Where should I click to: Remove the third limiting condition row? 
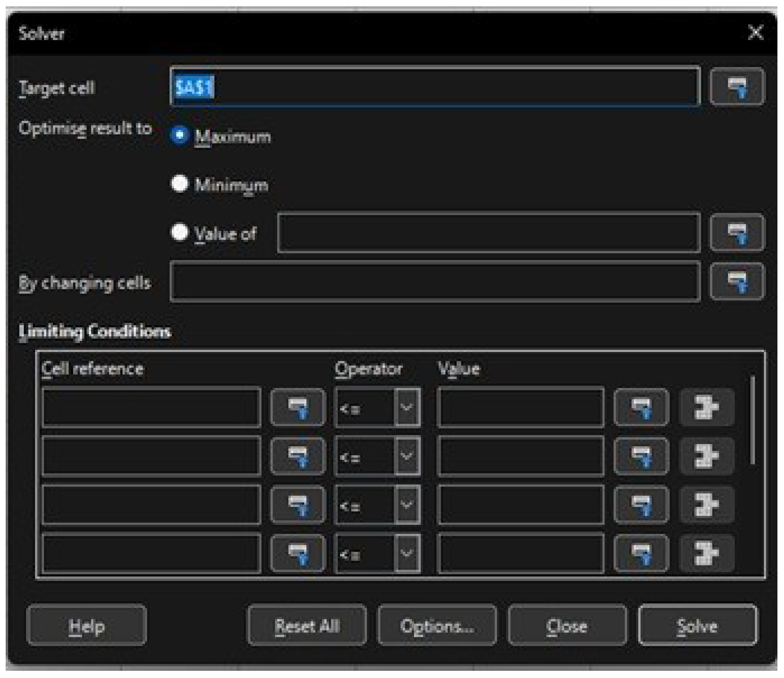point(707,505)
